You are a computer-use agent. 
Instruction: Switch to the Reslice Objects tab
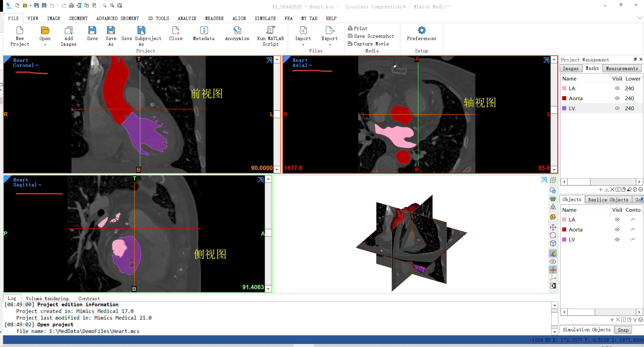pyautogui.click(x=608, y=200)
